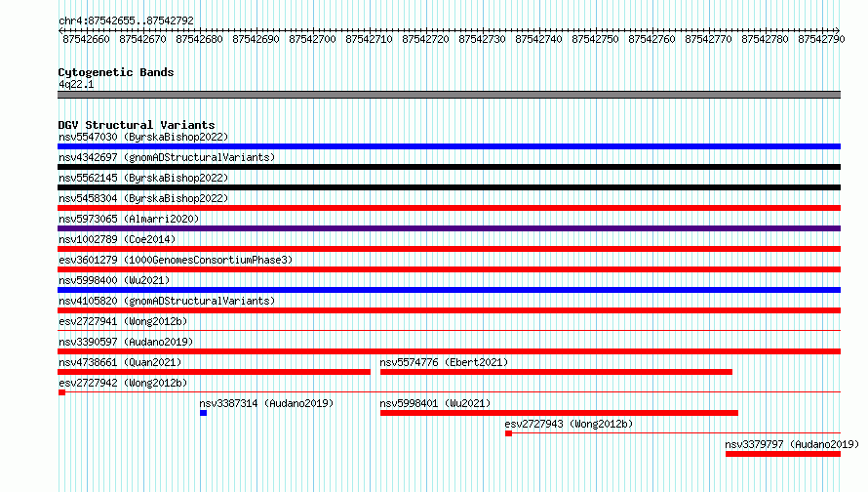Open nsv4342697 (gnomADStructuralVariants) label
The height and width of the screenshot is (492, 868).
click(x=167, y=157)
